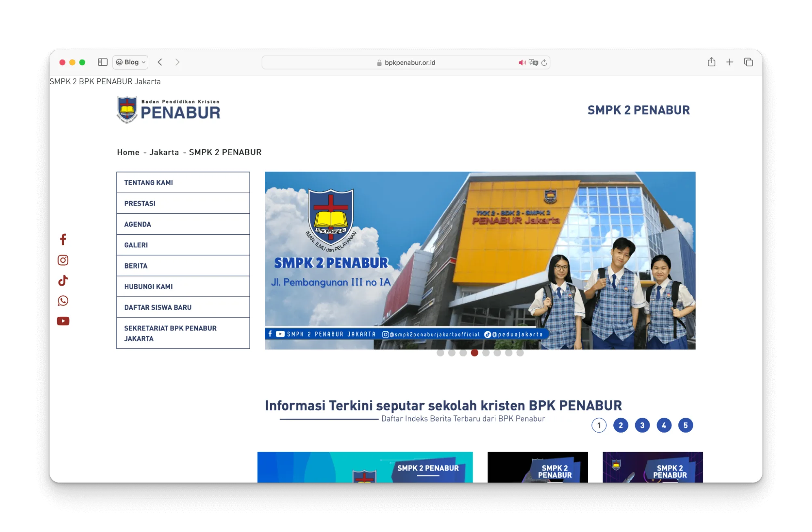Mute the tab audio speaker icon
Viewport: 812px width, 532px height.
522,63
